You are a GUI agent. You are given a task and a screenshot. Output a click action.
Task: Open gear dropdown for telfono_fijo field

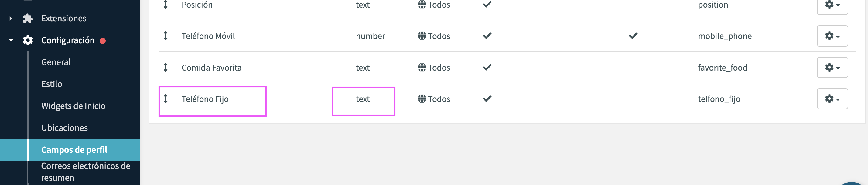pyautogui.click(x=832, y=99)
